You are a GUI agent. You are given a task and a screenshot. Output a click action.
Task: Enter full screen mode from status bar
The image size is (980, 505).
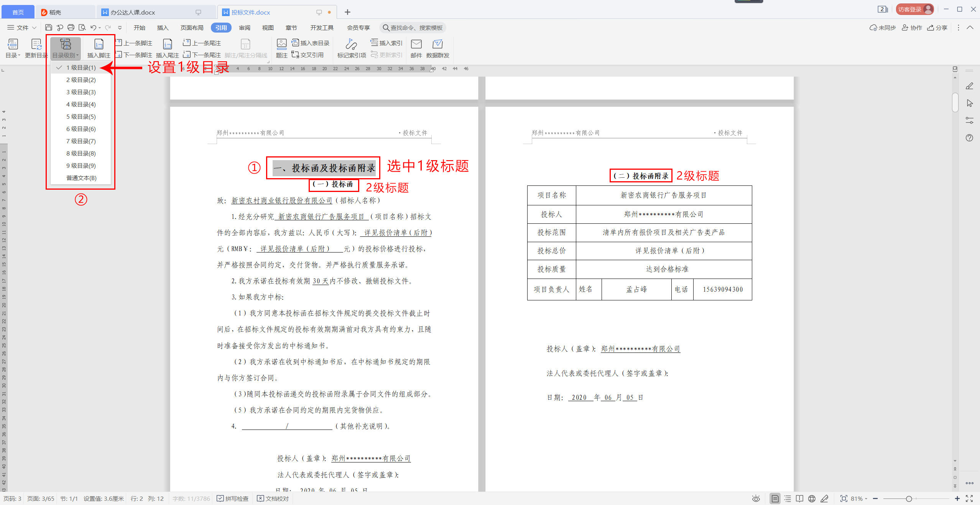point(969,498)
